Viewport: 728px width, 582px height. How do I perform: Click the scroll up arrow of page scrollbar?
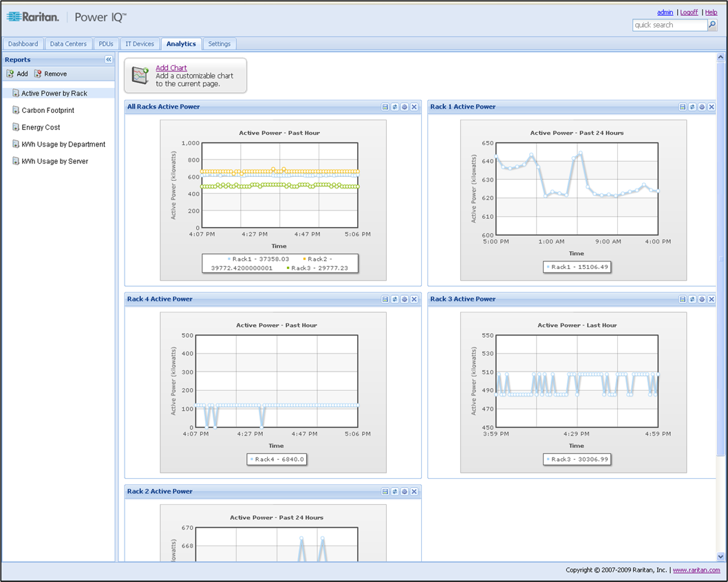point(720,57)
